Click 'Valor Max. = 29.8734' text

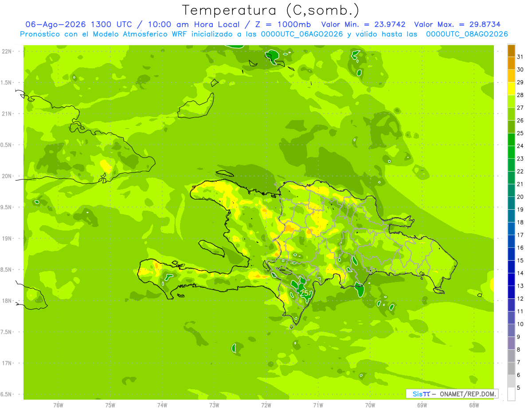[457, 24]
